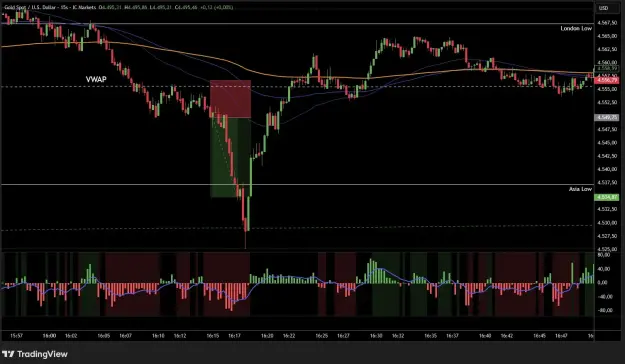Select the Asia Low line label
Screen dimensions: 625x364
click(580, 189)
